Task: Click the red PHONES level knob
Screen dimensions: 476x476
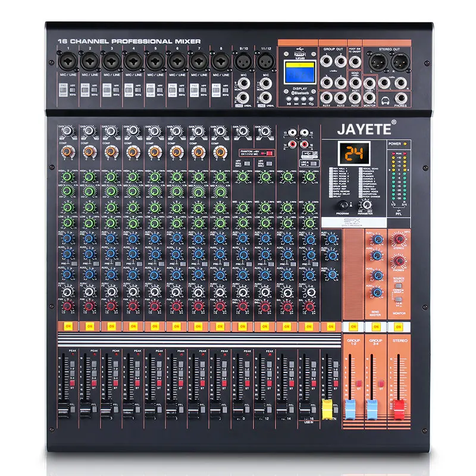Action: [x=399, y=261]
